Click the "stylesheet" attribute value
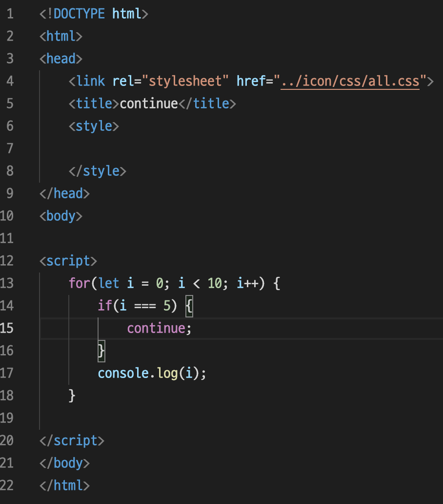Viewport: 443px width, 504px height. pos(185,81)
